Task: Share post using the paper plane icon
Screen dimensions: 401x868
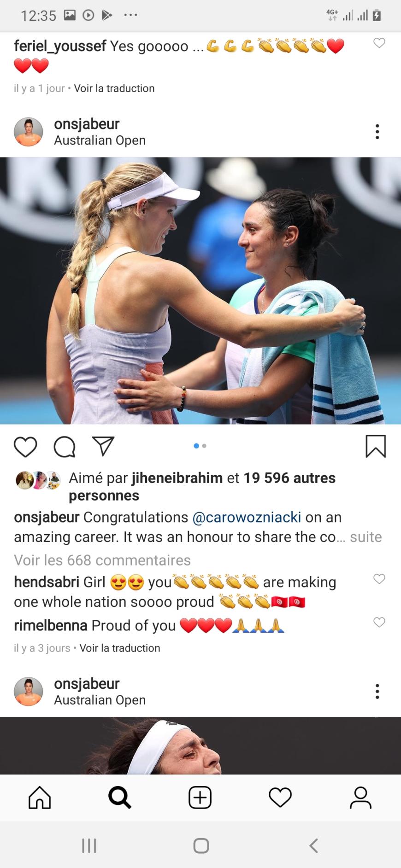Action: point(103,447)
